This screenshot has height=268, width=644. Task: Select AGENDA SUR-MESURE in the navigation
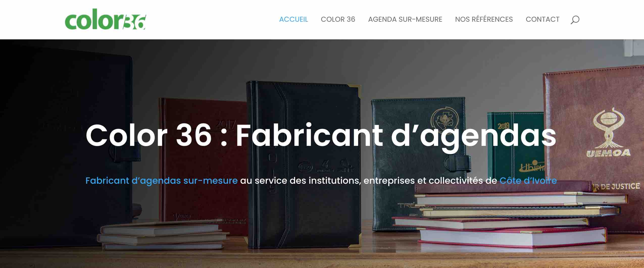(405, 19)
